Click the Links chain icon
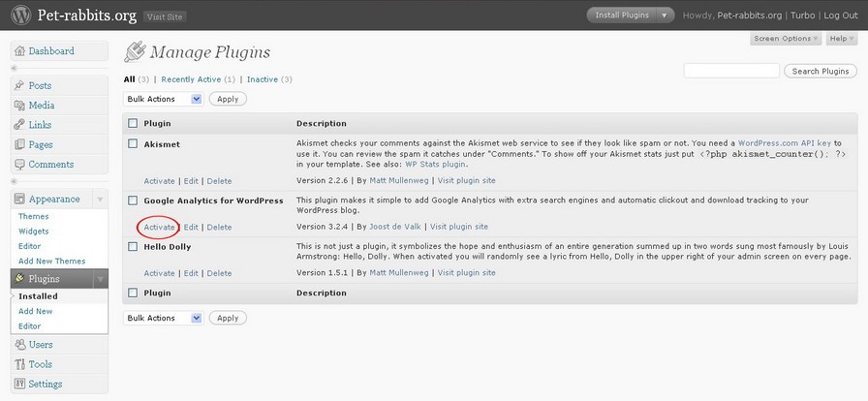 20,125
